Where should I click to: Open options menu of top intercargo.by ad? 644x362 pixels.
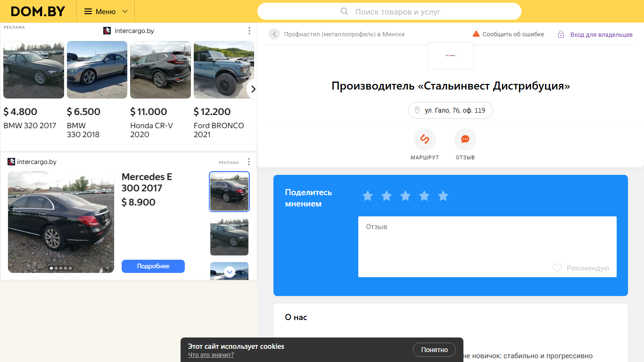click(249, 31)
